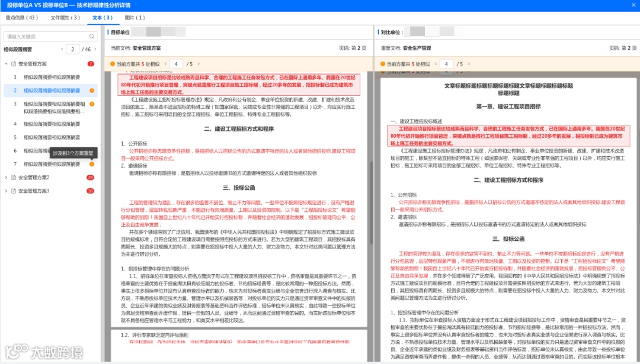Go to next similar paragraph summary of 46
Screen dimensions: 640x364
click(x=95, y=49)
